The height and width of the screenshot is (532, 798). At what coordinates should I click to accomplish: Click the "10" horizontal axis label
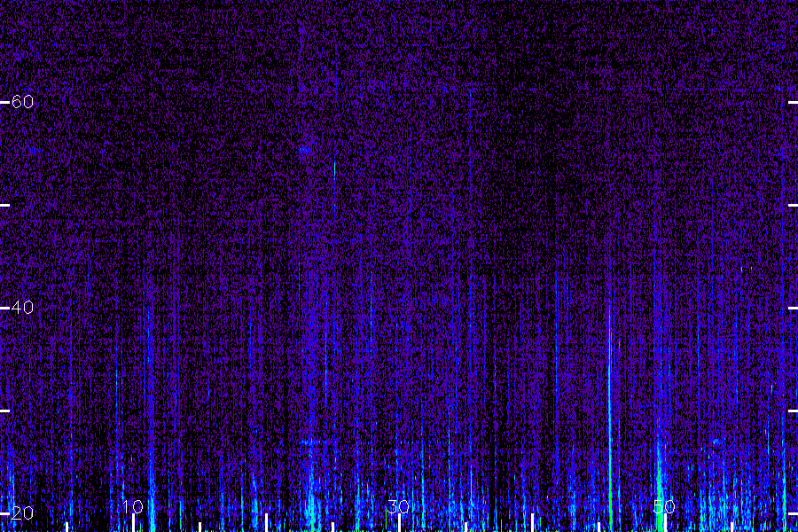tap(133, 506)
